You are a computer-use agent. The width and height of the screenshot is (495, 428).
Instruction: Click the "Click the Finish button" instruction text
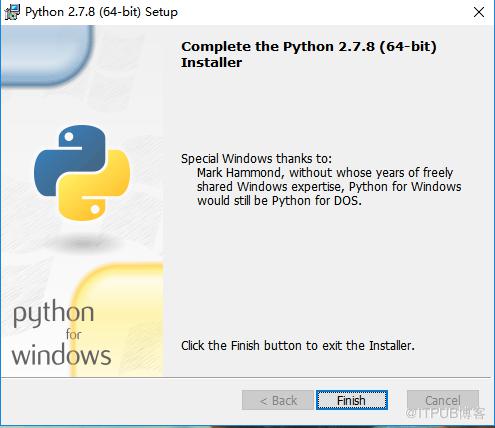coord(298,346)
